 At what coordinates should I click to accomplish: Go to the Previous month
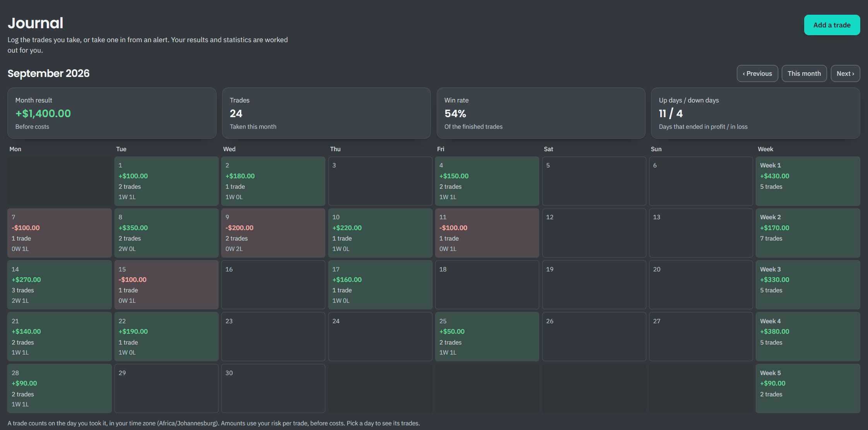757,73
